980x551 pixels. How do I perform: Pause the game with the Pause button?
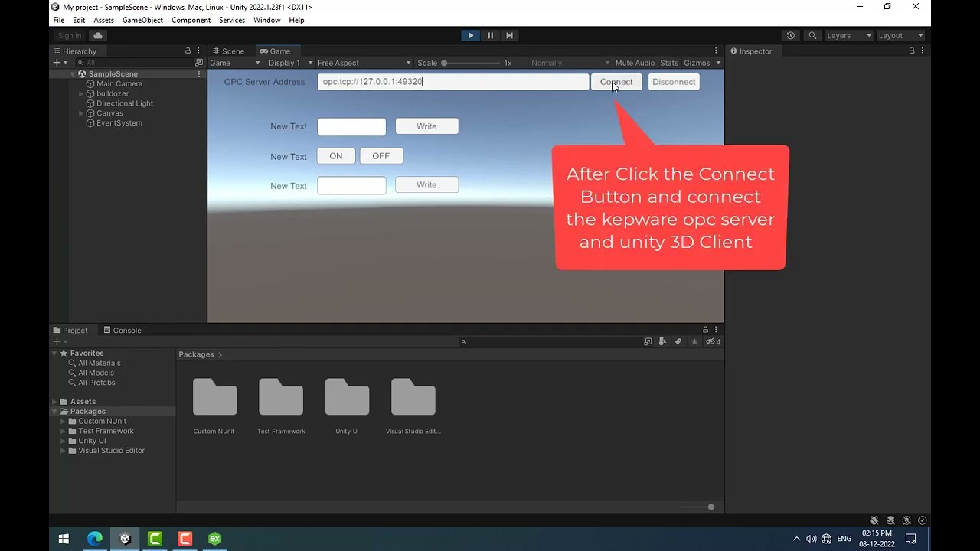[490, 35]
